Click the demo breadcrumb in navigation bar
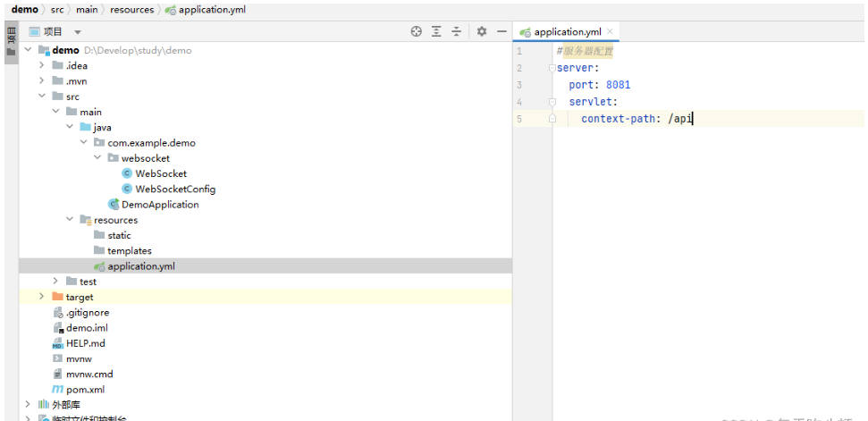The width and height of the screenshot is (868, 421). (24, 10)
